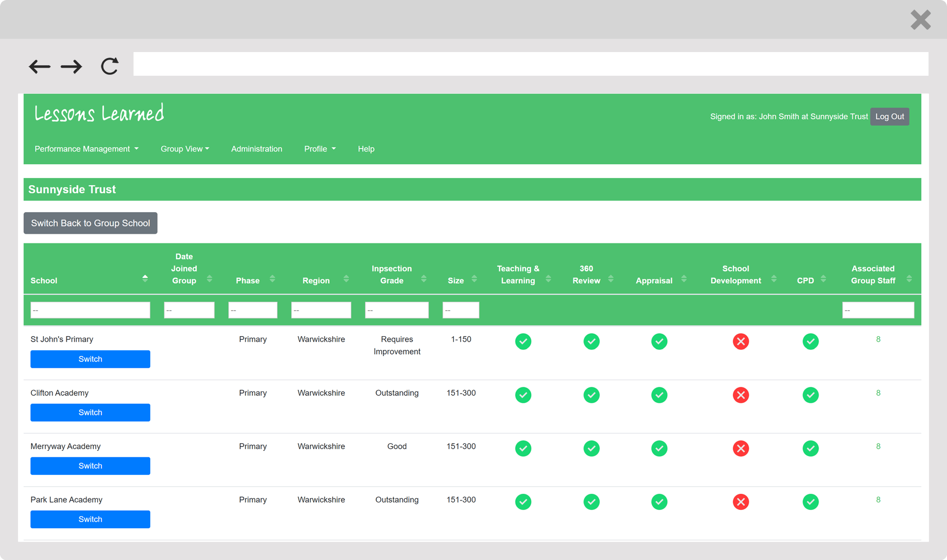Open the Administration menu item
The image size is (947, 560).
257,149
